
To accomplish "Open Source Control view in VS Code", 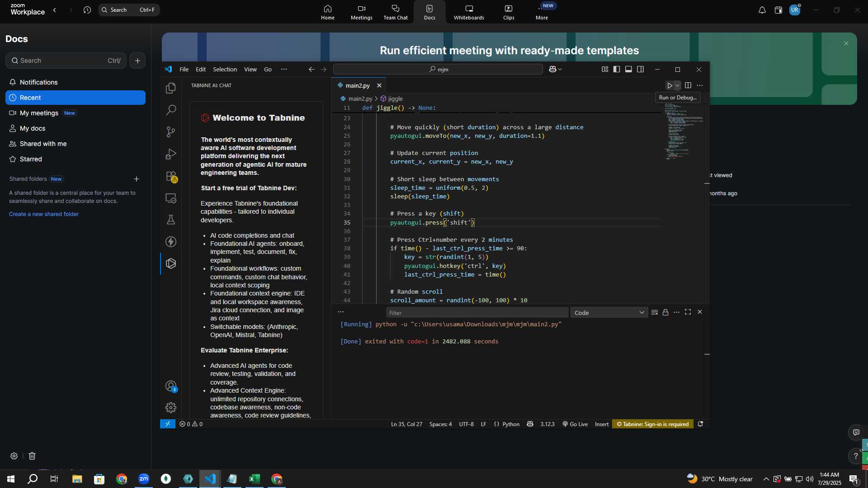I will pyautogui.click(x=171, y=132).
